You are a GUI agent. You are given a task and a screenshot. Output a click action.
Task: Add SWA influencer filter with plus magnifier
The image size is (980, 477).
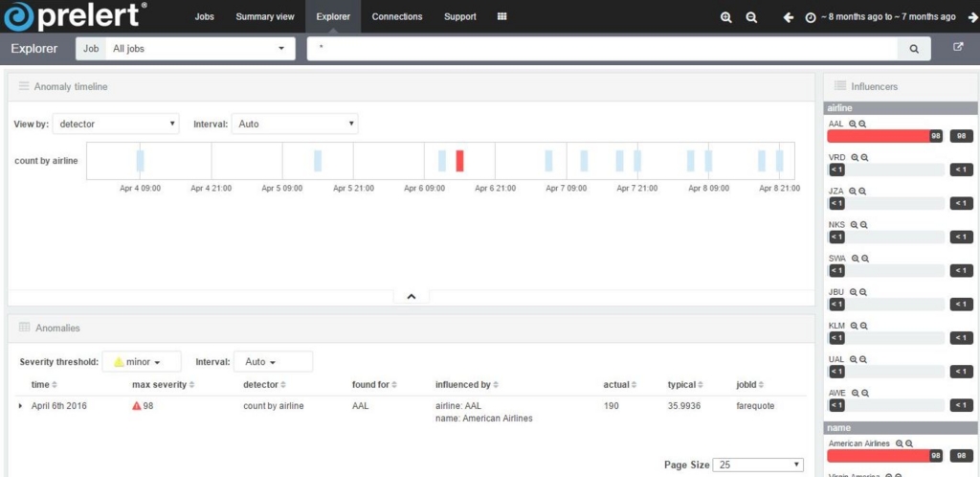[856, 259]
